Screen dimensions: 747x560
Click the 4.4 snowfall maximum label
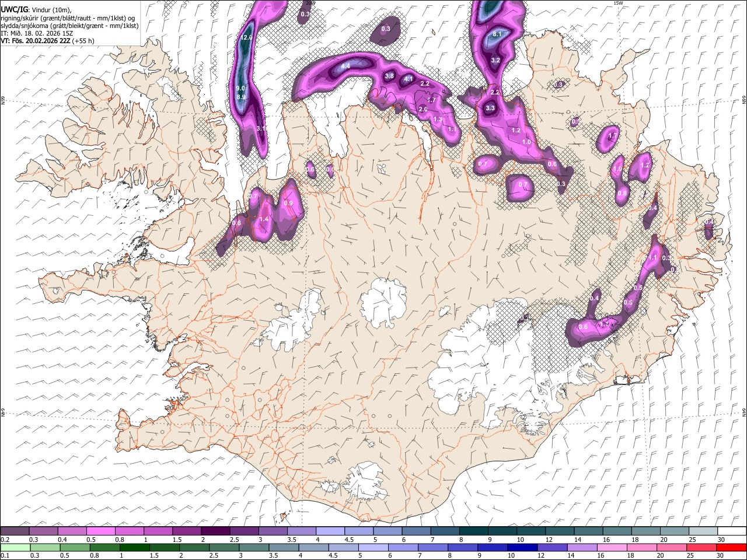click(x=345, y=66)
